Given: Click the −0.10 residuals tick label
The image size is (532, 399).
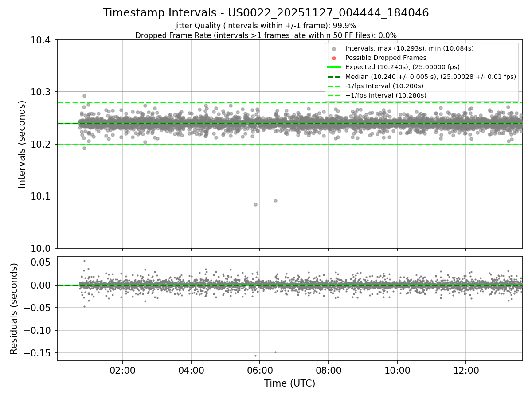Looking at the screenshot, I should pyautogui.click(x=39, y=331).
